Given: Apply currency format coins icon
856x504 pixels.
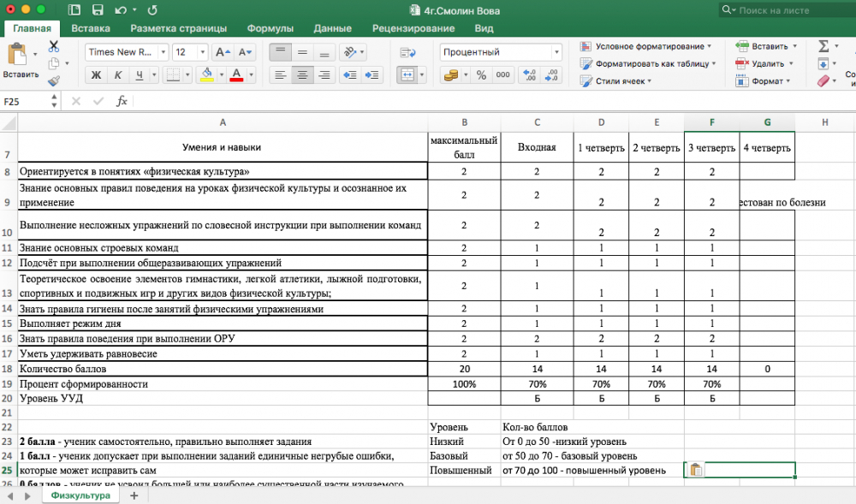Looking at the screenshot, I should [451, 74].
